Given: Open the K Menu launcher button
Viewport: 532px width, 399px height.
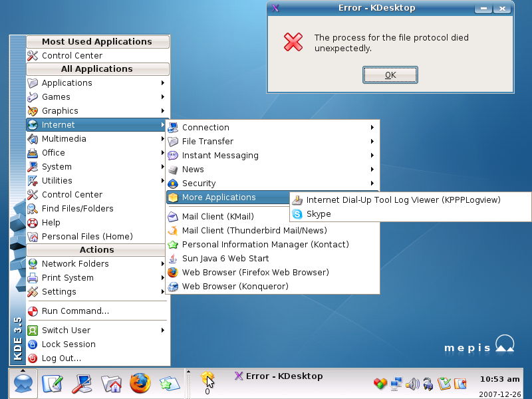Looking at the screenshot, I should (x=23, y=384).
